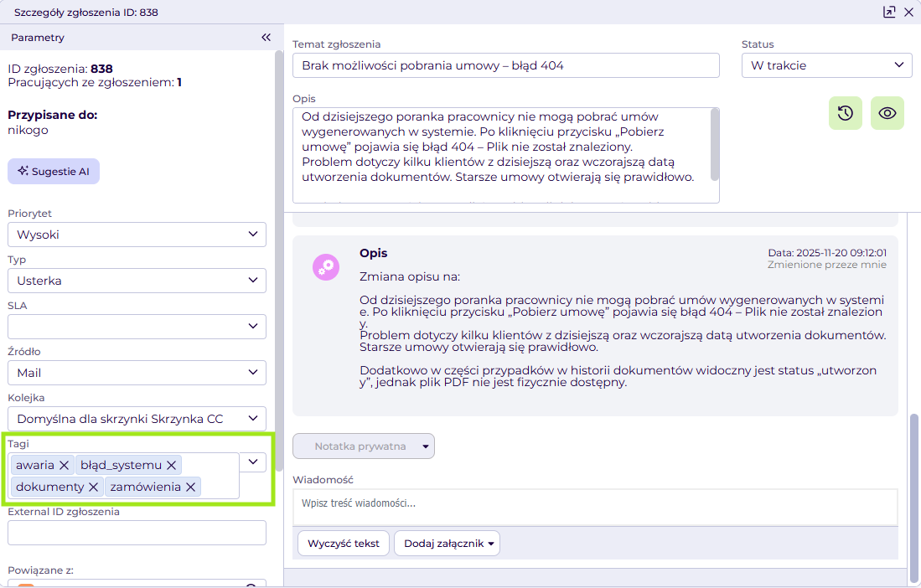This screenshot has height=588, width=921.
Task: Open the Priorytet dropdown set to Wysoki
Action: click(x=137, y=235)
